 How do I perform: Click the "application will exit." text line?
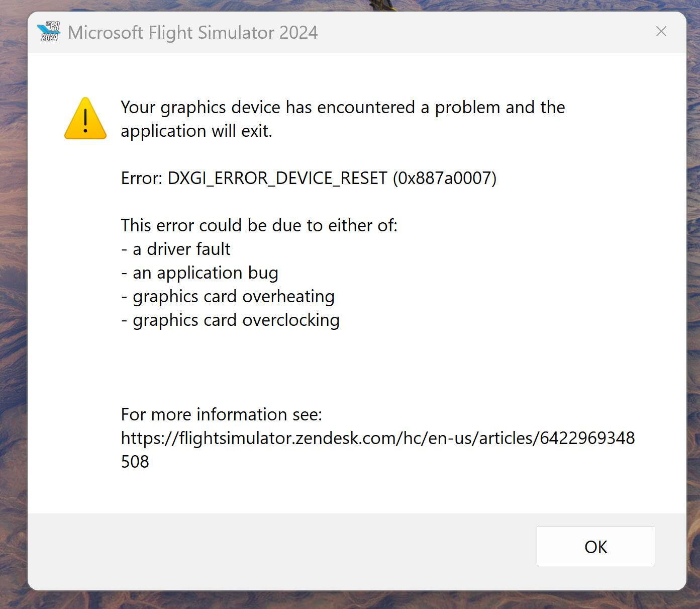click(x=196, y=131)
